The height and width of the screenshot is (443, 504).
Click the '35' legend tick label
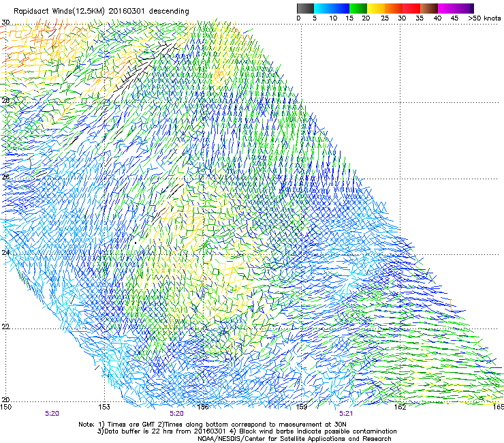point(420,18)
